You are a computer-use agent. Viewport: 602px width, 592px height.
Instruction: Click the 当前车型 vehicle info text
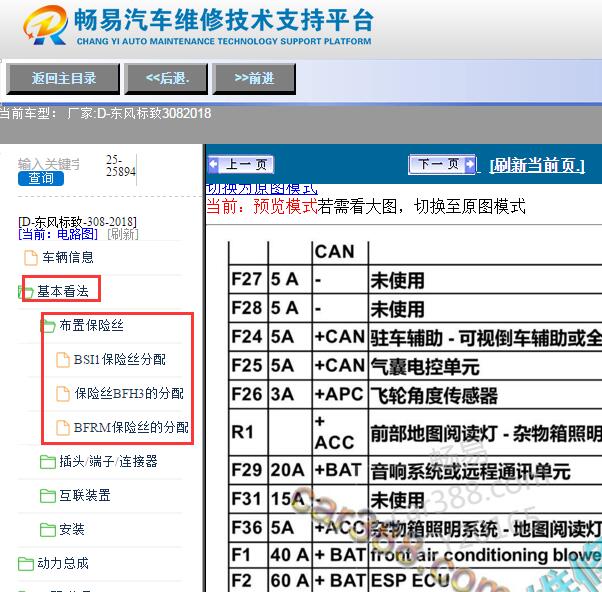click(x=106, y=114)
